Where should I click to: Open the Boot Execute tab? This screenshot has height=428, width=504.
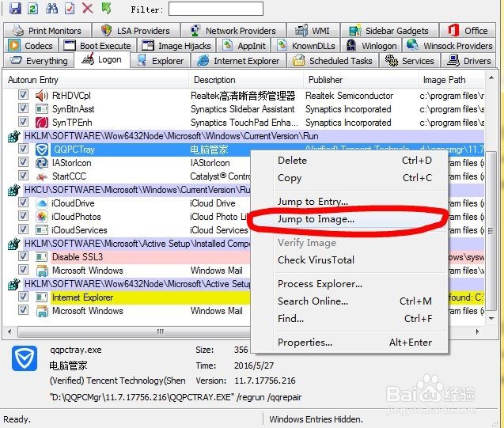tap(98, 46)
